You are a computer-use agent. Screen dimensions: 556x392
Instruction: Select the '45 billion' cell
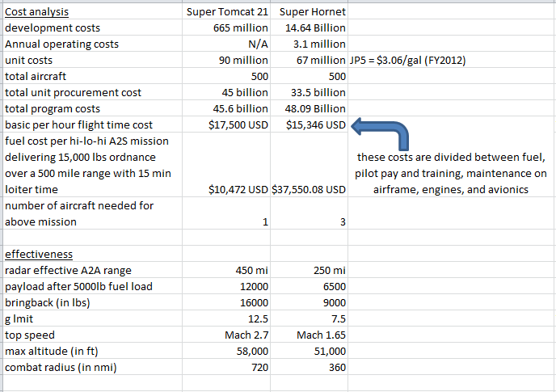tap(226, 92)
